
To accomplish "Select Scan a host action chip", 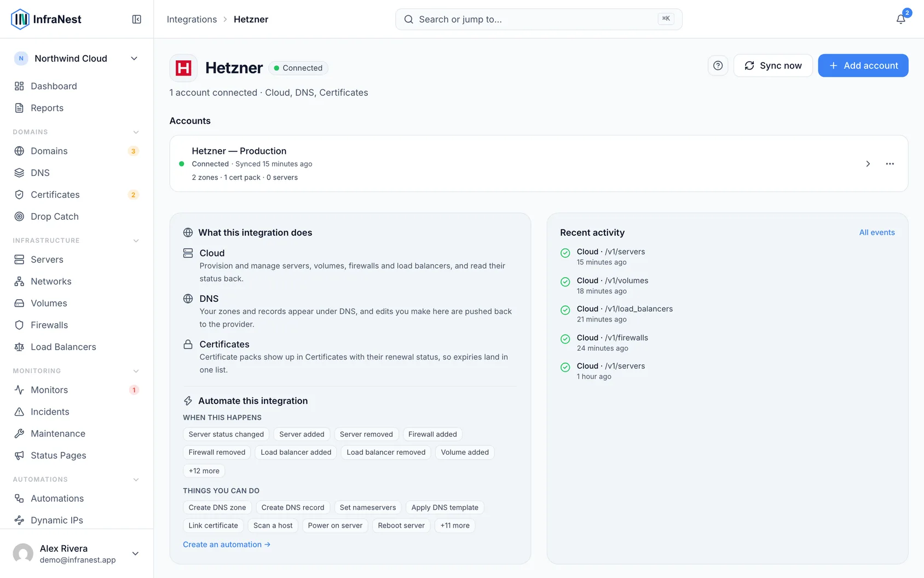I will point(273,525).
